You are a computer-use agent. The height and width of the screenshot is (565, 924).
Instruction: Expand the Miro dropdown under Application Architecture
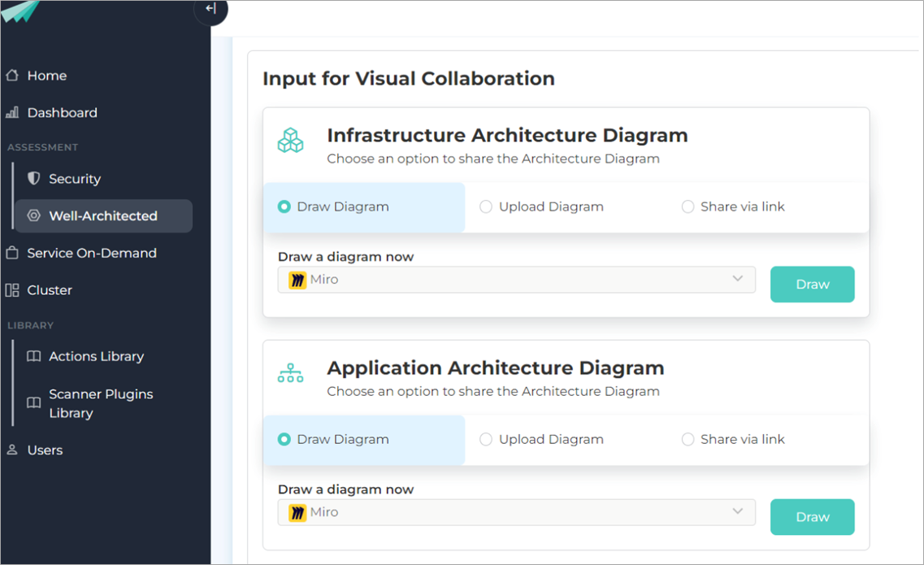coord(516,512)
